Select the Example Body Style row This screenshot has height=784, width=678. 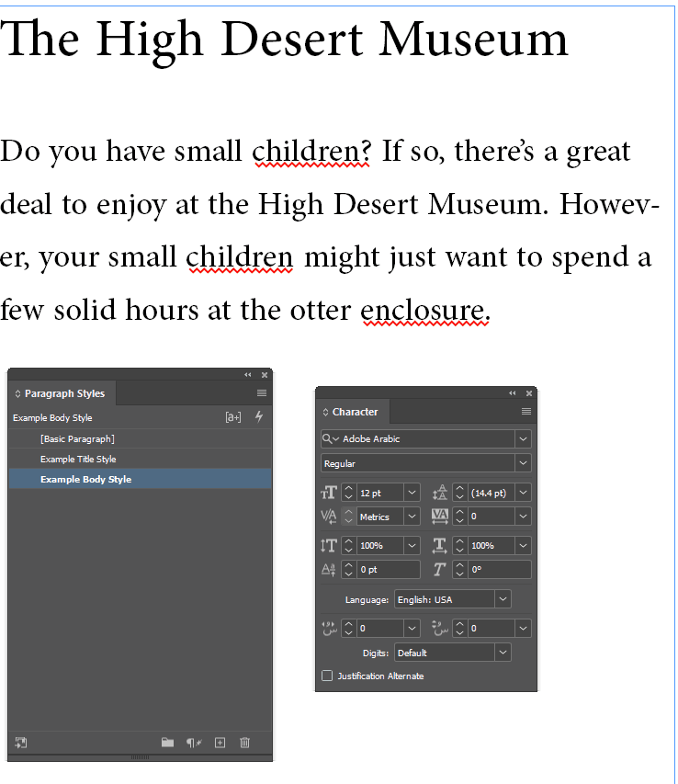point(140,479)
